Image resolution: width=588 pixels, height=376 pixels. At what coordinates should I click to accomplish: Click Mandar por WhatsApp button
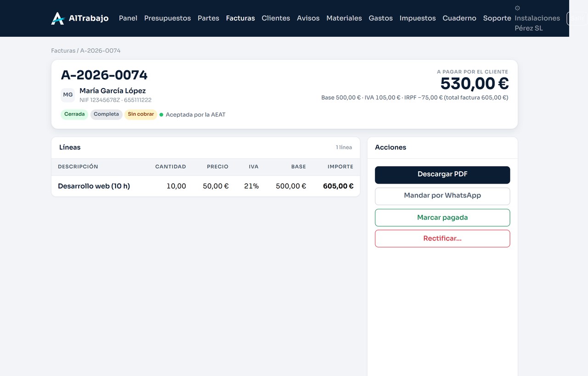pos(442,196)
